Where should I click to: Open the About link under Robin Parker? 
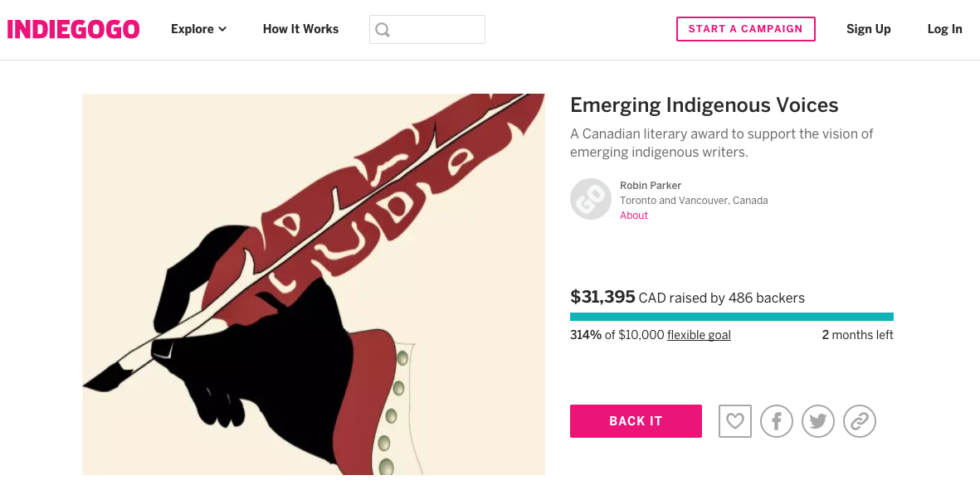point(634,216)
